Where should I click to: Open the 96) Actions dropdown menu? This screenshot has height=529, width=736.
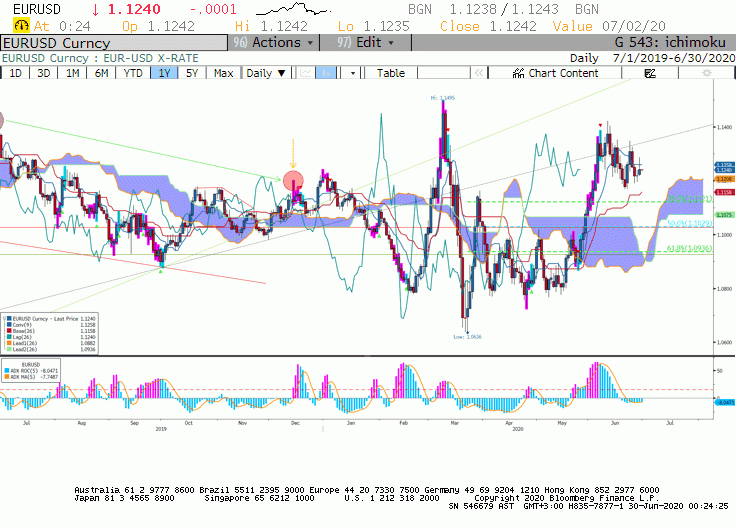(x=274, y=43)
